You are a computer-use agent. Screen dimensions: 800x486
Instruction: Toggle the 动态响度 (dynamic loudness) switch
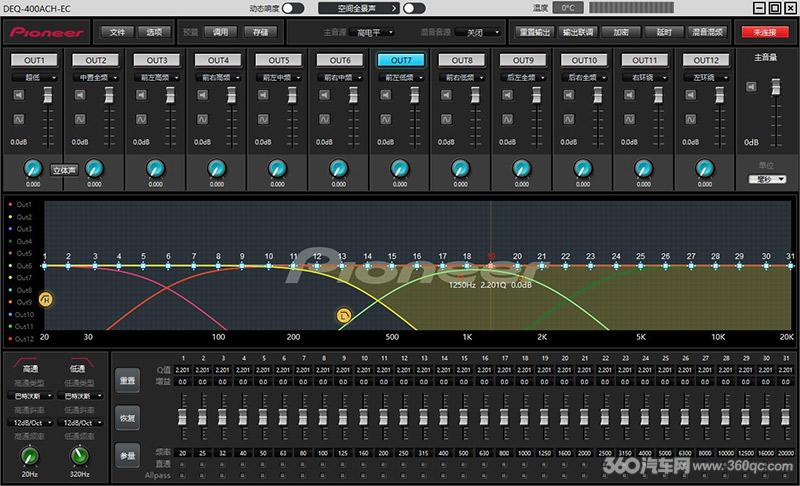tap(293, 8)
